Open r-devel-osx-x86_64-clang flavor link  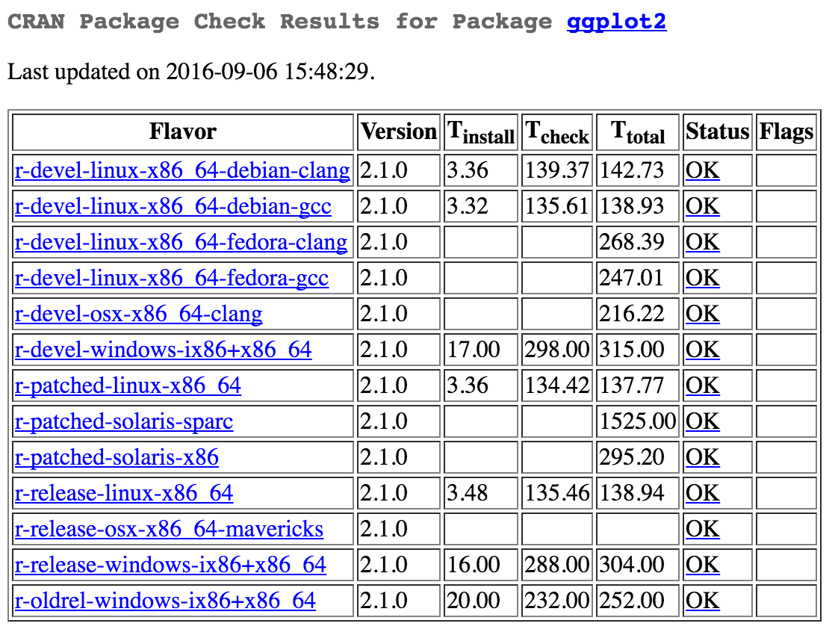(138, 314)
